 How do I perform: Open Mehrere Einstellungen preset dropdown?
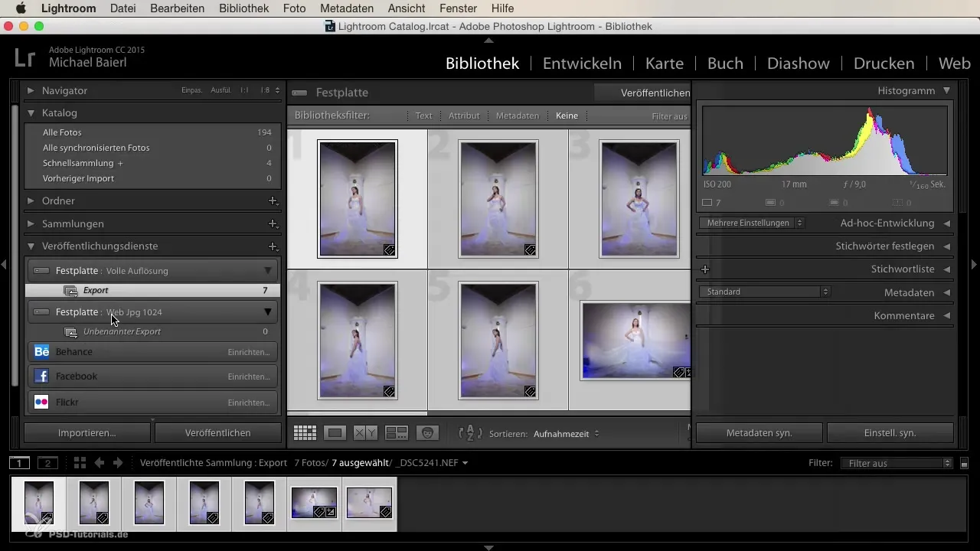click(751, 223)
